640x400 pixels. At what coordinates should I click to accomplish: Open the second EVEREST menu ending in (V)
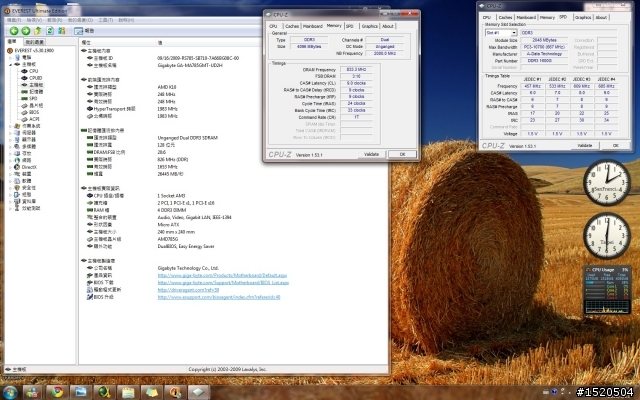click(x=34, y=20)
